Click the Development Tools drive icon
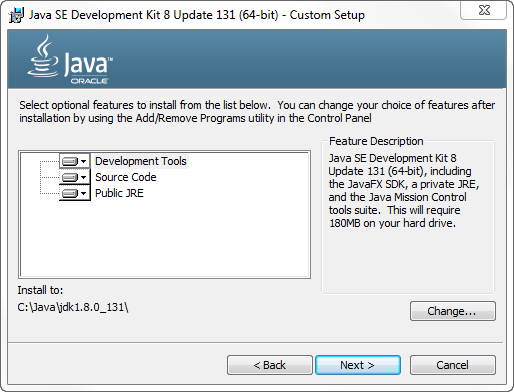The image size is (514, 392). (70, 162)
